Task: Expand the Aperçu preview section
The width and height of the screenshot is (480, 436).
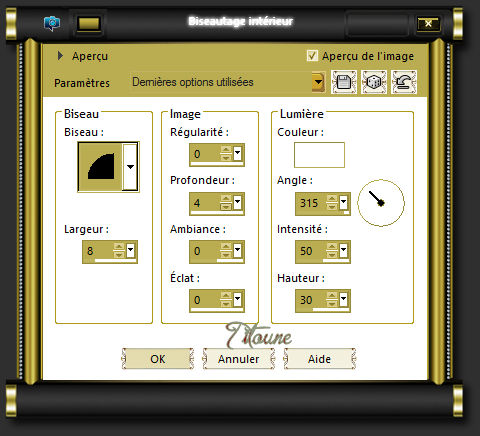Action: pos(60,56)
